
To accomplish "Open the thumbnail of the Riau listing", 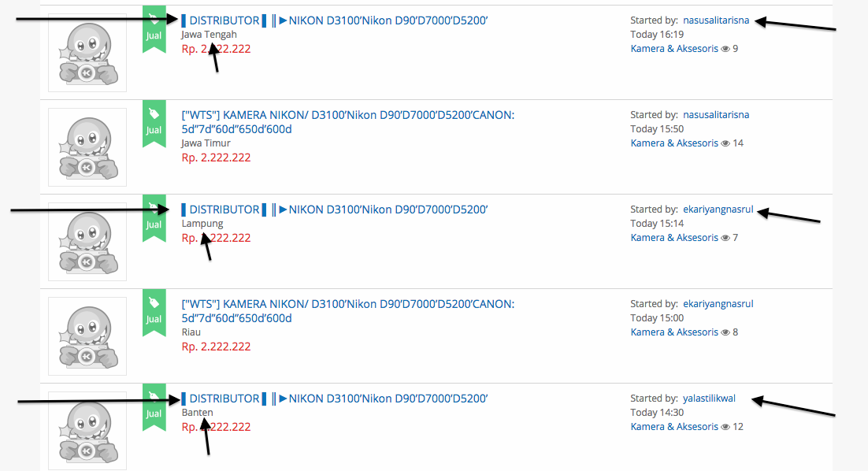I will coord(87,336).
